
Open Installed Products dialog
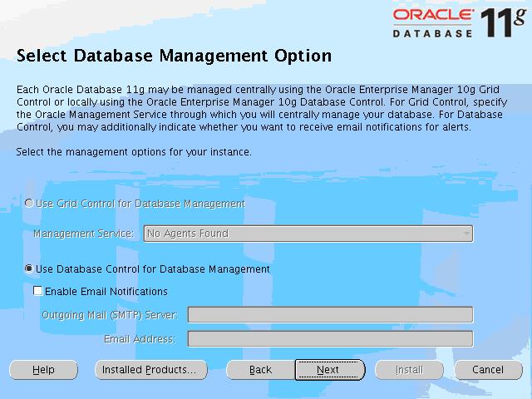(x=151, y=369)
